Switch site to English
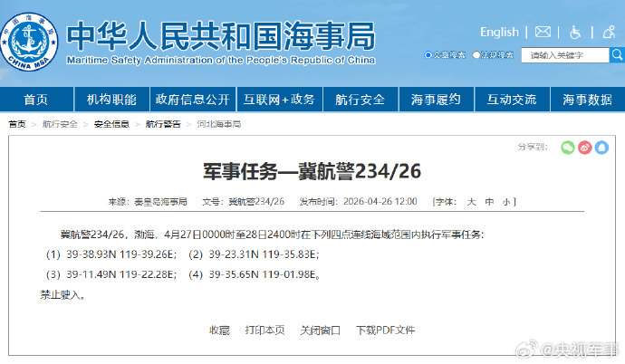Screen dimensions: 625x364 click(x=499, y=33)
